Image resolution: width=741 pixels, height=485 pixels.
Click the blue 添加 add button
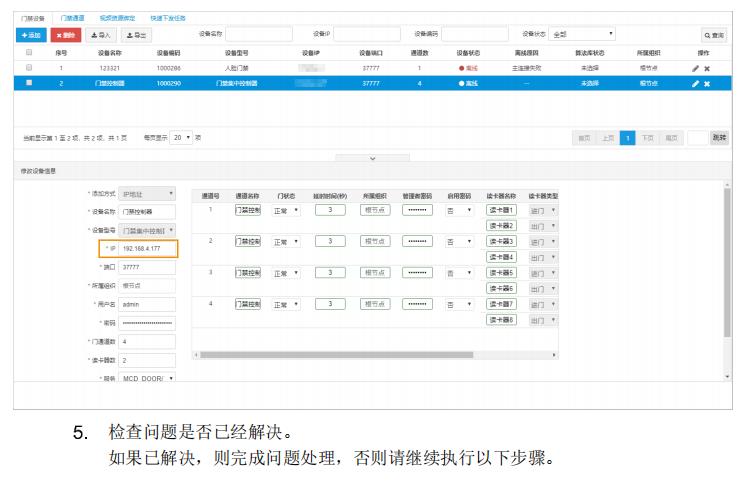tap(31, 35)
